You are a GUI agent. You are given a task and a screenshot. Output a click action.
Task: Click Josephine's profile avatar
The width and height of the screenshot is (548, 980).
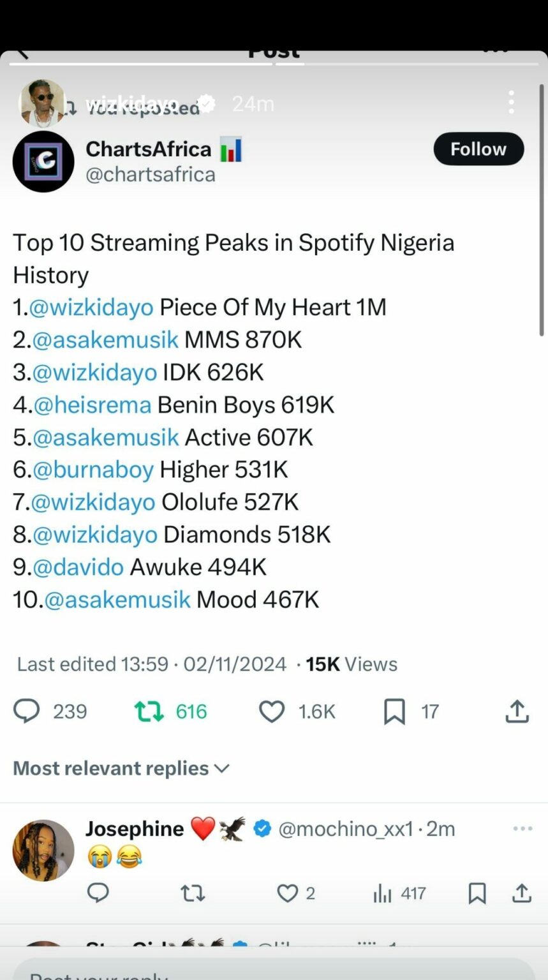tap(43, 850)
